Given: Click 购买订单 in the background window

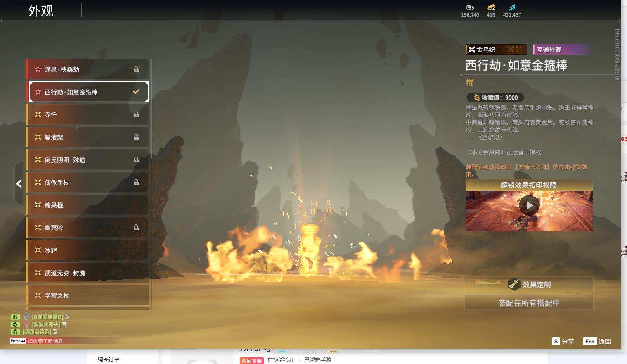Looking at the screenshot, I should coord(109,359).
